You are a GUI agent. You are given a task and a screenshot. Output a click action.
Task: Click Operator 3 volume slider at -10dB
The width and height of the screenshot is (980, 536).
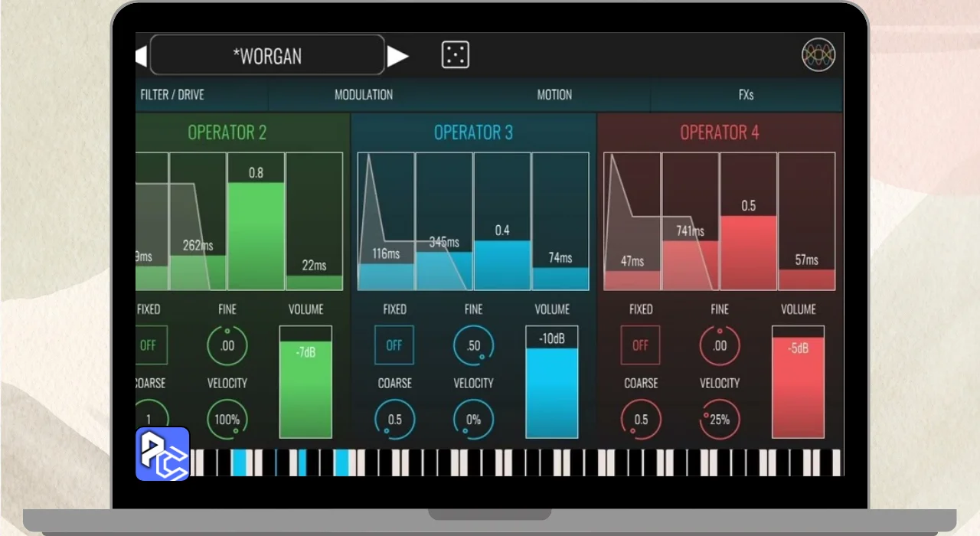point(552,381)
